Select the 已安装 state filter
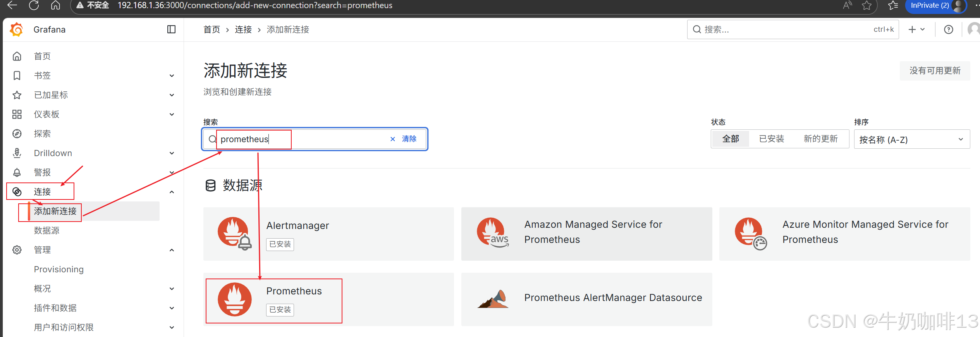Screen dimensions: 980x337 tap(772, 139)
